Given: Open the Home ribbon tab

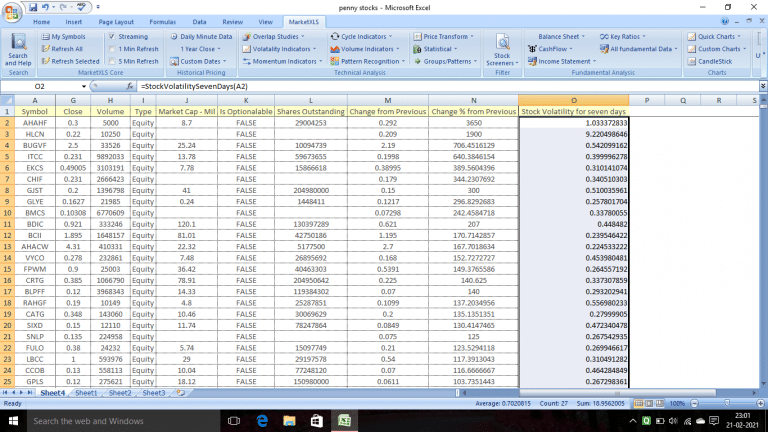Looking at the screenshot, I should (x=42, y=22).
